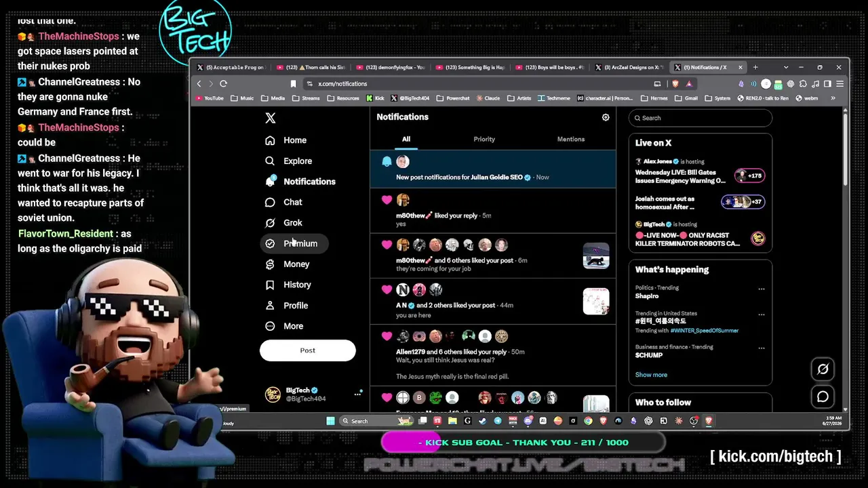
Task: Open the Streams bookmarks folder
Action: 306,98
